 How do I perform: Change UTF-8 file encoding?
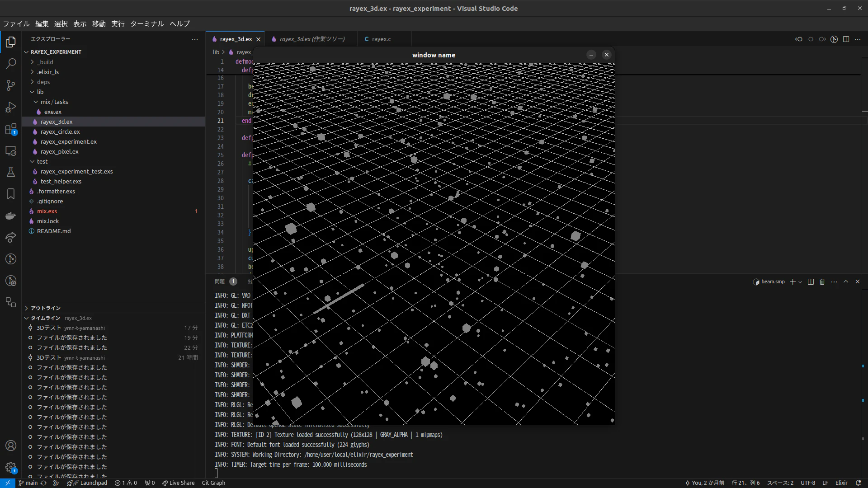[x=808, y=483]
